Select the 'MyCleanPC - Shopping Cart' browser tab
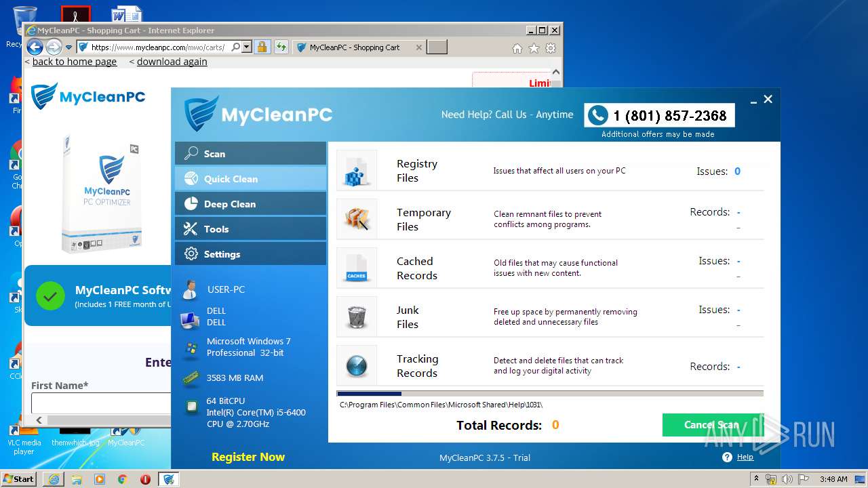The width and height of the screenshot is (868, 488). (355, 47)
